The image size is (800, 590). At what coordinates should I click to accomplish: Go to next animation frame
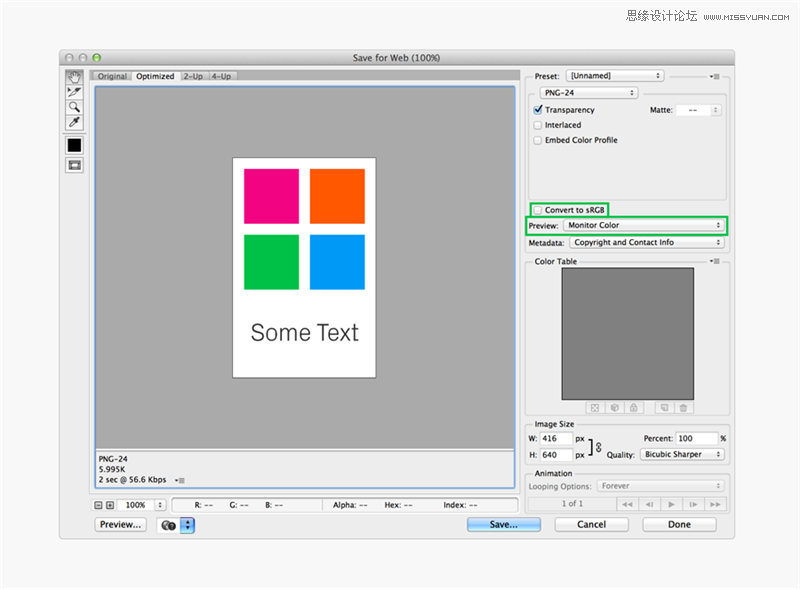693,504
